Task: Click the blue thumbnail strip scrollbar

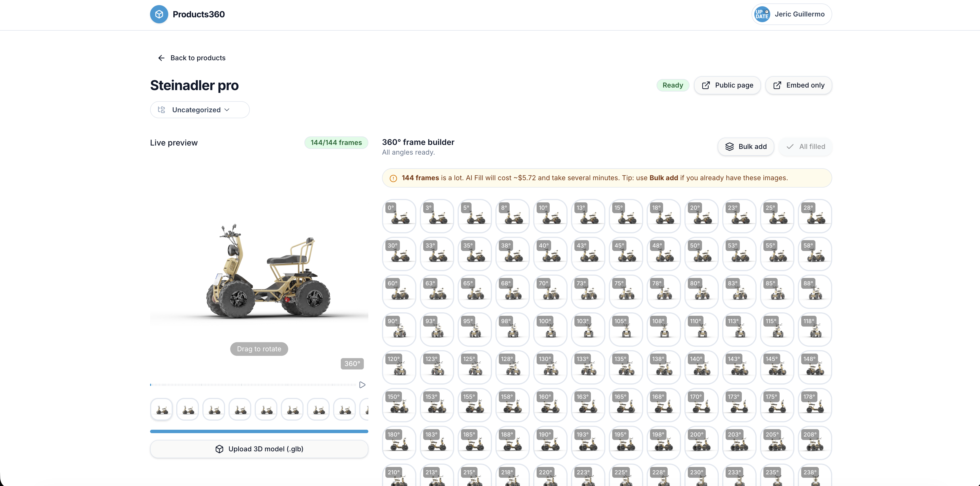Action: pos(259,431)
